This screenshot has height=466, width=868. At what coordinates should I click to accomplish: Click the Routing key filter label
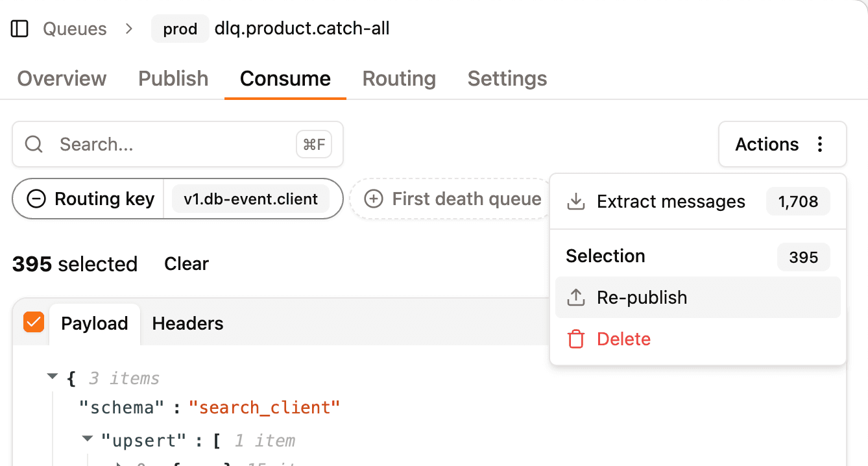tap(104, 199)
